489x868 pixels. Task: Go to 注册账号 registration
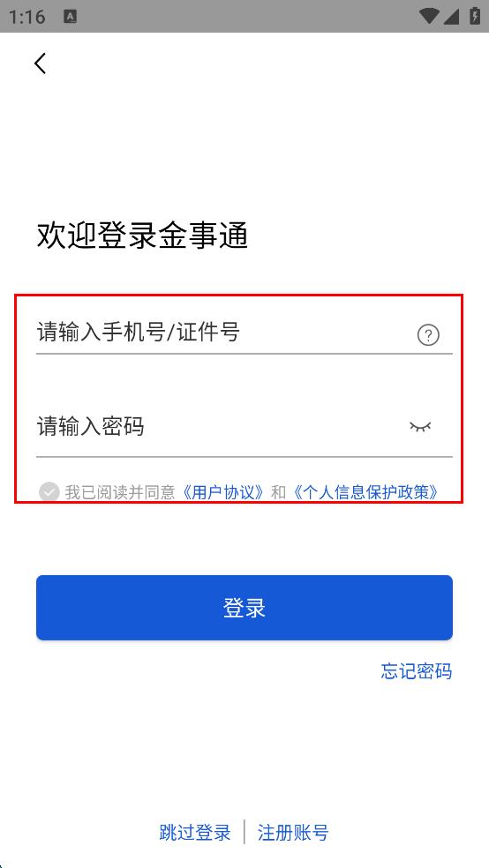click(x=293, y=832)
